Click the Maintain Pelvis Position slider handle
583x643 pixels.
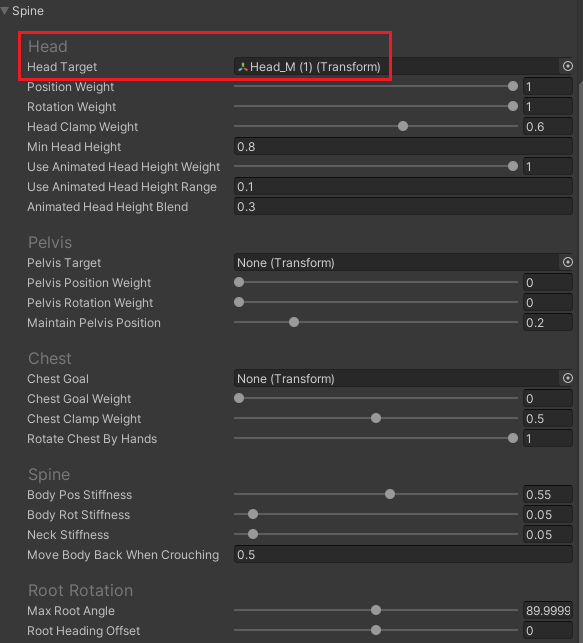click(294, 322)
